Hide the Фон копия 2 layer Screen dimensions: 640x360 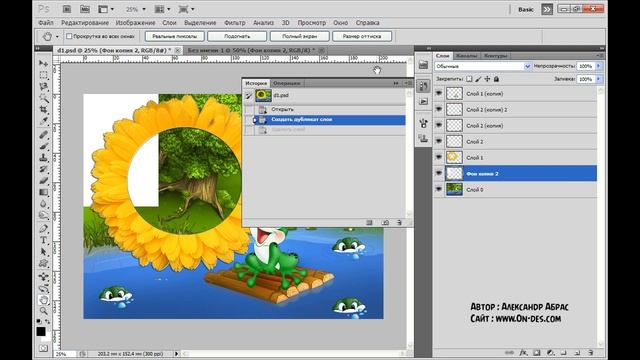coord(439,173)
